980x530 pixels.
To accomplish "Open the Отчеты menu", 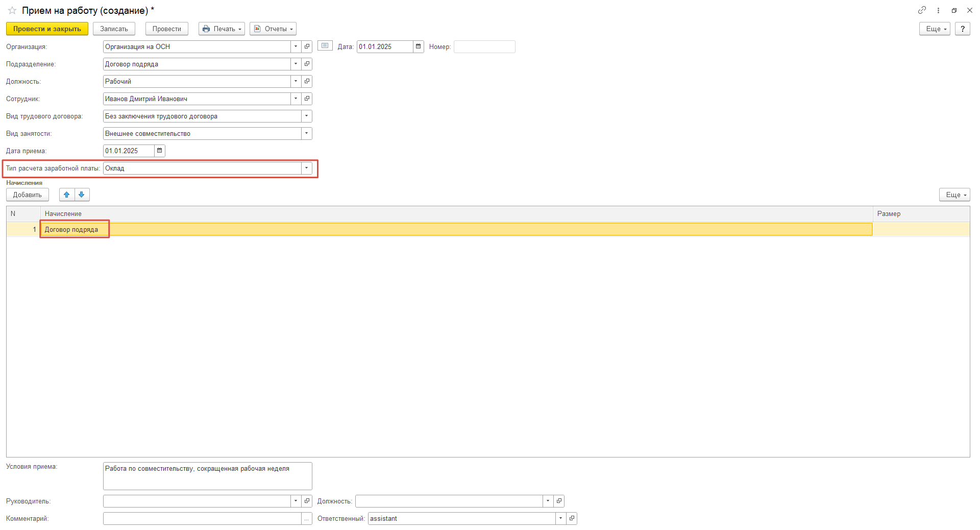I will (273, 29).
